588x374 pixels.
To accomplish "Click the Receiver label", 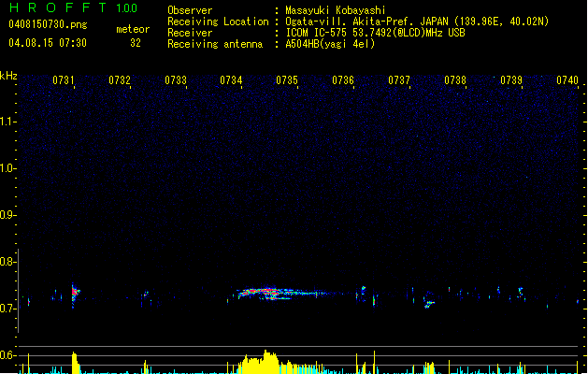I will (190, 33).
